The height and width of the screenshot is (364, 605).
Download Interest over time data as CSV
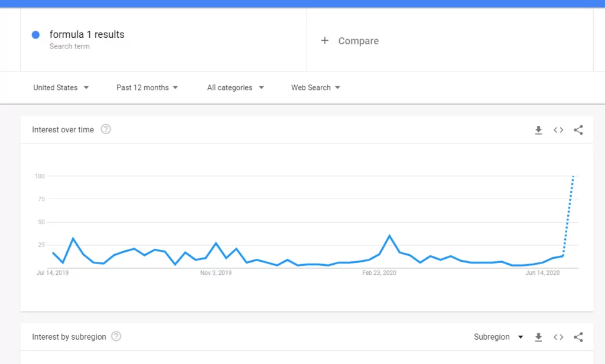[x=538, y=130]
